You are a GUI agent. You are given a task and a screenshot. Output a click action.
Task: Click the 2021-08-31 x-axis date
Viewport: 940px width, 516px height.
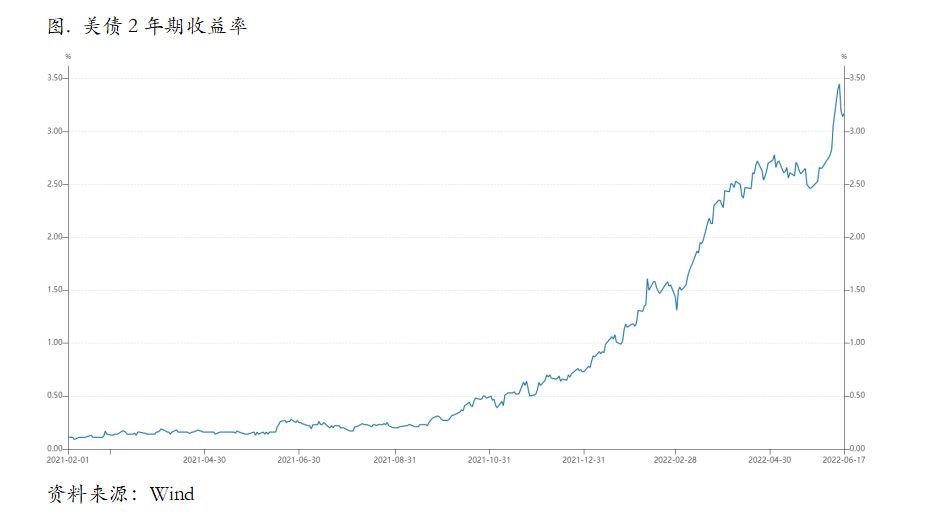tap(394, 460)
